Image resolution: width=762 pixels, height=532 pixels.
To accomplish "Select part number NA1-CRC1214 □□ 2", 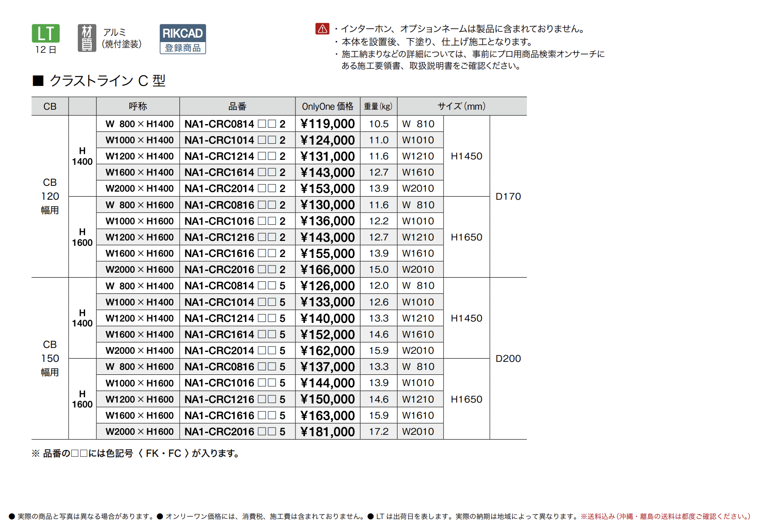I will coord(235,156).
